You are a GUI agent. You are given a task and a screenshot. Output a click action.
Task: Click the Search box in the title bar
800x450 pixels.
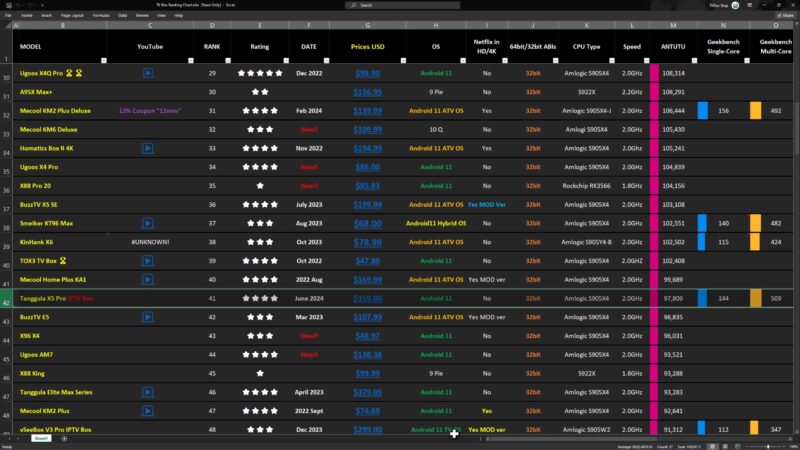pos(403,5)
